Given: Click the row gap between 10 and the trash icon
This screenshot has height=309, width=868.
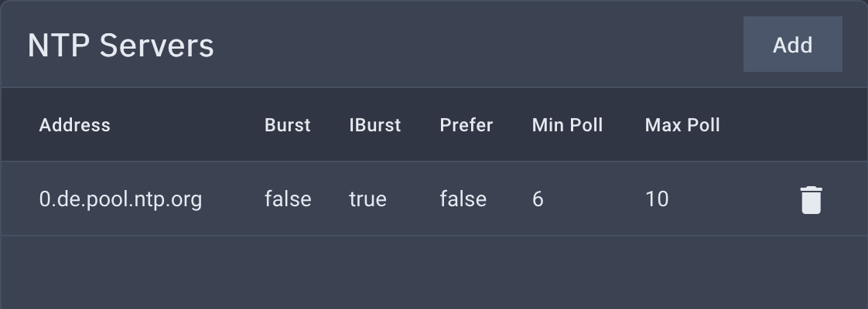Looking at the screenshot, I should click(x=734, y=199).
